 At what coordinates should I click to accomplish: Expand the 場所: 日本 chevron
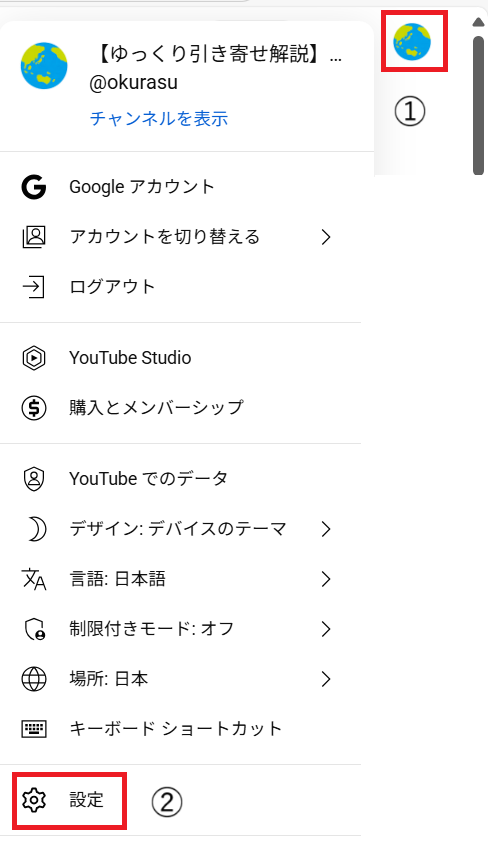tap(326, 679)
